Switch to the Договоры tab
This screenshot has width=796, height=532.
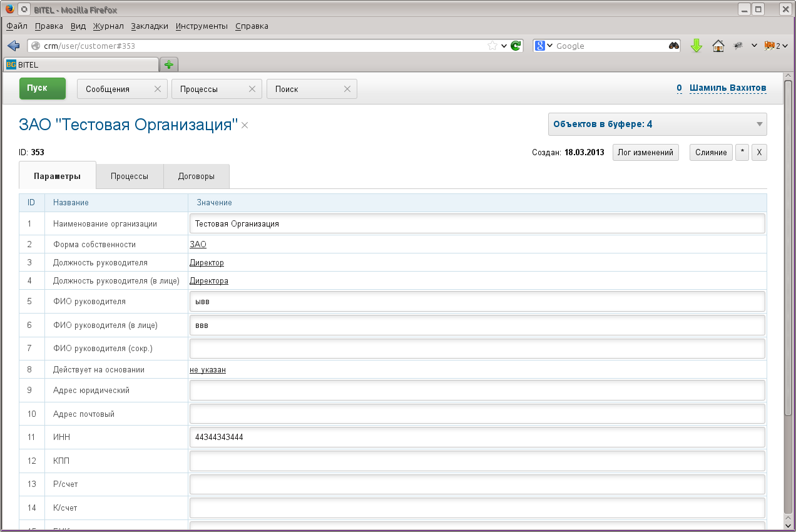click(x=196, y=176)
